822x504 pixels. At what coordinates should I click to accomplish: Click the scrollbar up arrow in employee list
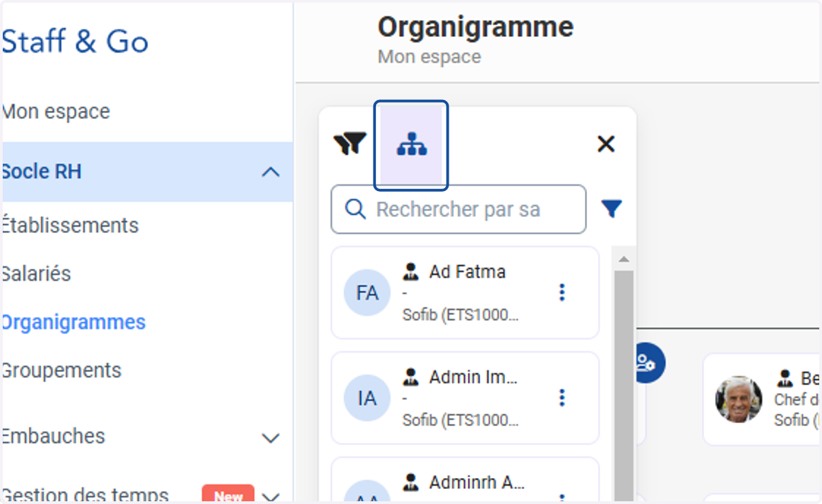coord(623,260)
